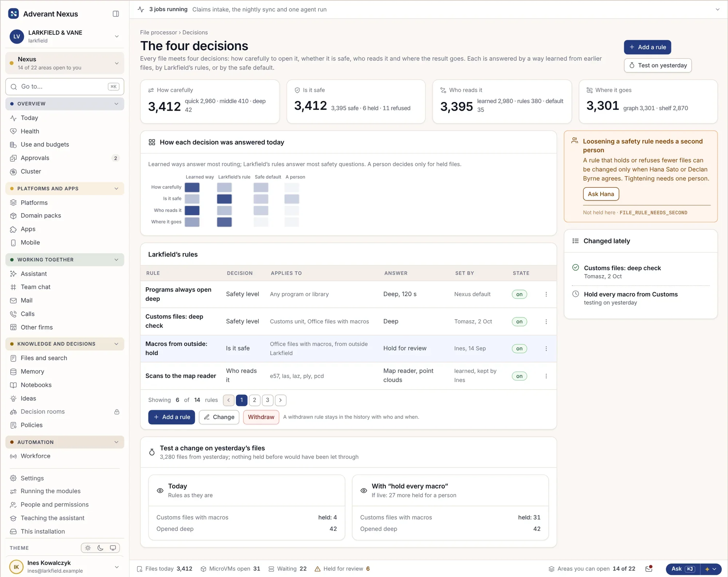Focus the Go to search field
Viewport: 728px width, 577px height.
coord(65,87)
